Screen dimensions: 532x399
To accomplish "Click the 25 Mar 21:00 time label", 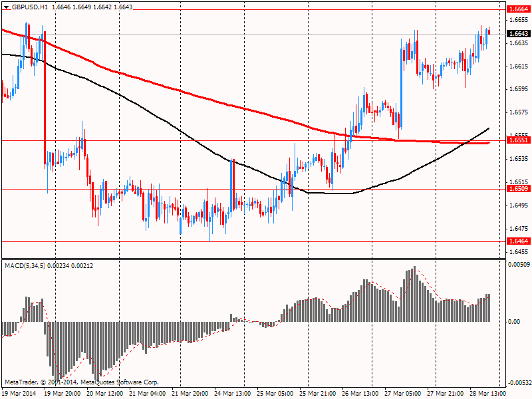I will click(x=318, y=394).
